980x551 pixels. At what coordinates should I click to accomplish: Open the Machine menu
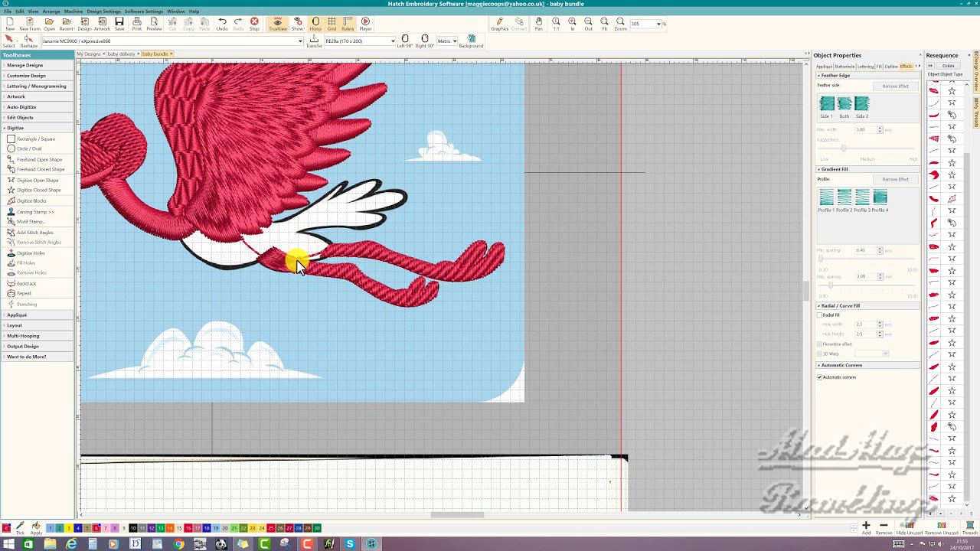pos(73,11)
